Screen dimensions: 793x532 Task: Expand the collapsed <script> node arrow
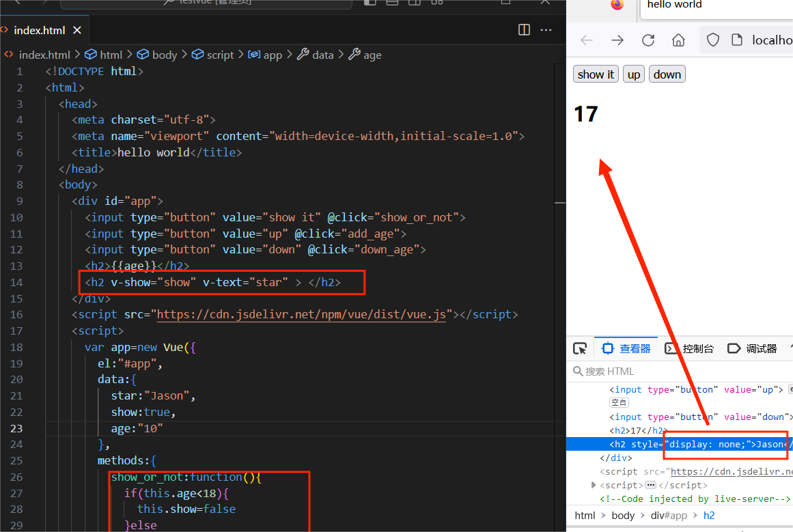coord(594,484)
